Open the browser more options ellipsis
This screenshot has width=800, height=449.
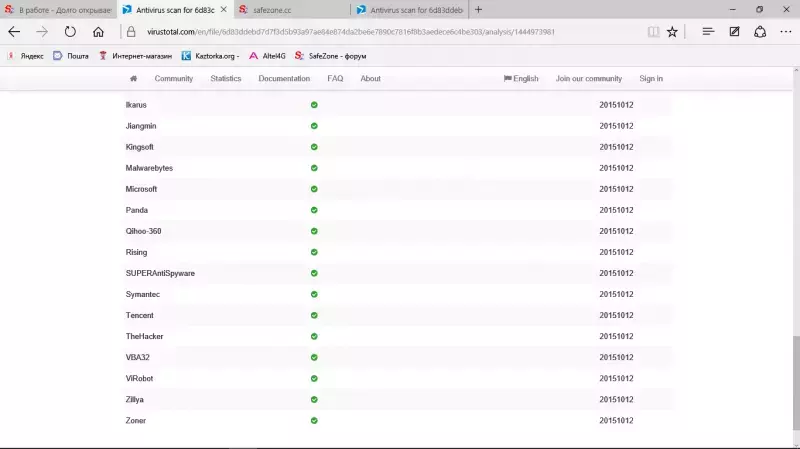[786, 32]
